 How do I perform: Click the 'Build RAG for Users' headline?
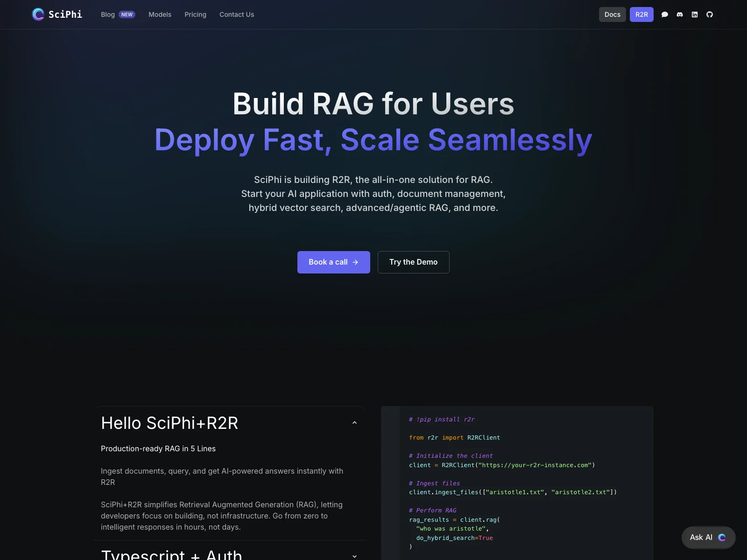pos(373,104)
